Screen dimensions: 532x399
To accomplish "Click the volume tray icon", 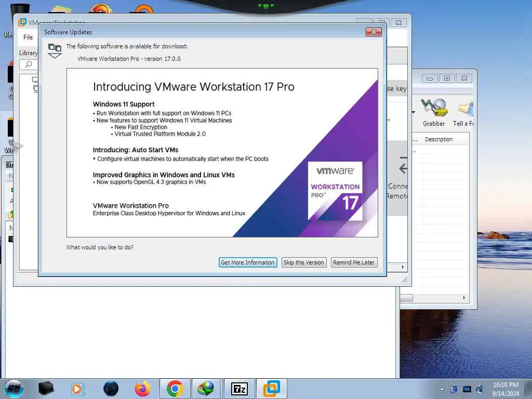I will [480, 389].
